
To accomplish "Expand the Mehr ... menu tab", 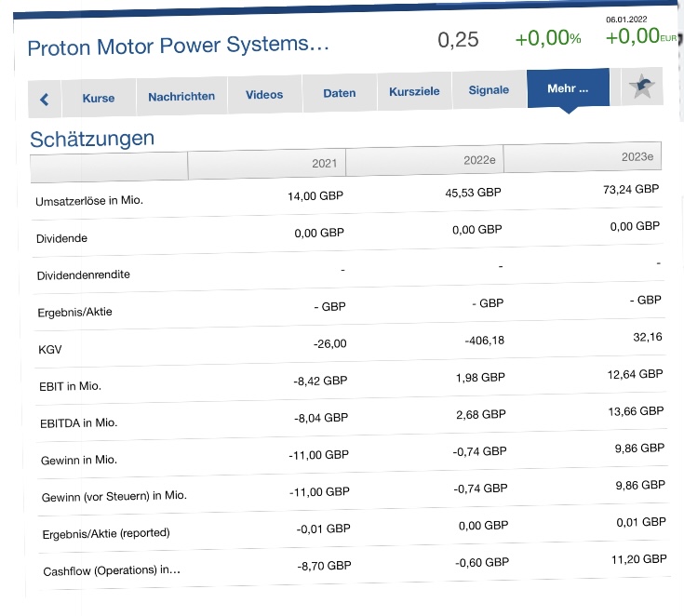I will pyautogui.click(x=568, y=89).
